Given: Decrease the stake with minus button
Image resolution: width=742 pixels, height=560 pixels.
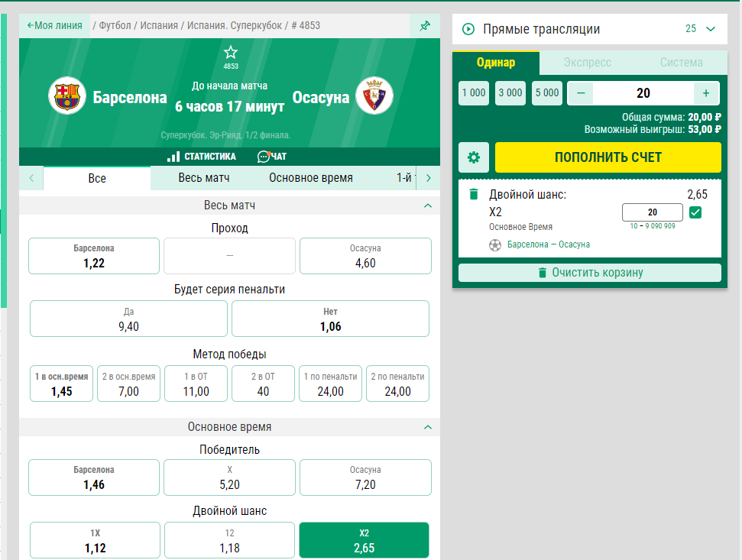Looking at the screenshot, I should click(x=581, y=93).
